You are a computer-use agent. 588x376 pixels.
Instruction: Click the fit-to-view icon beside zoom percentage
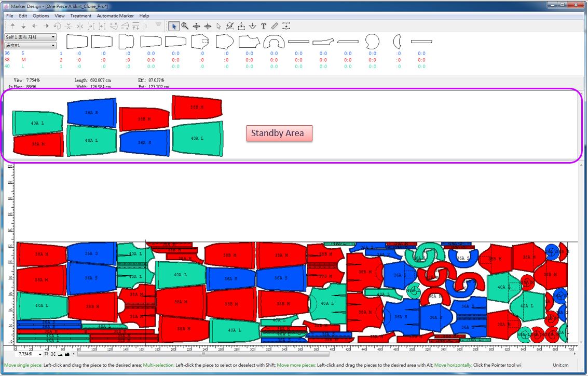[53, 354]
